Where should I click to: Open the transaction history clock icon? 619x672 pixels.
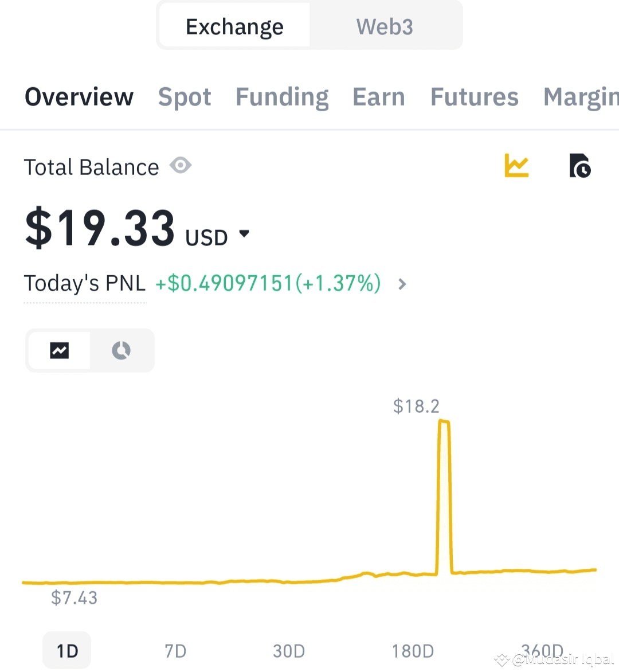click(579, 166)
